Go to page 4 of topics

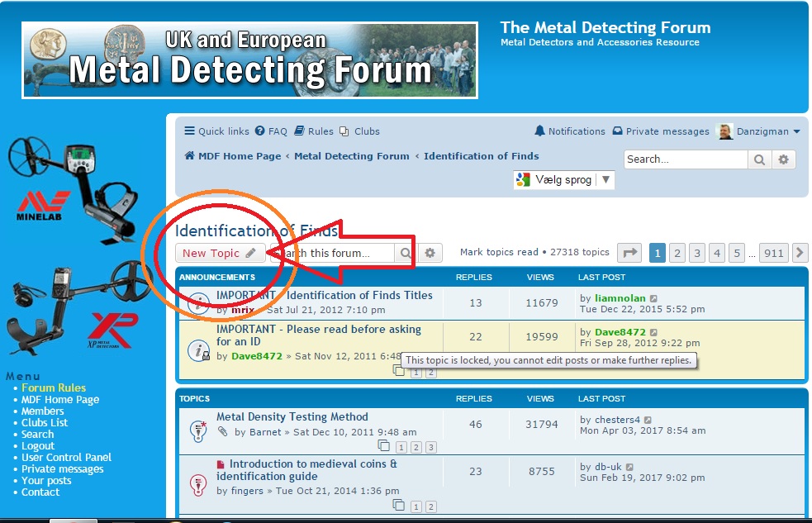tap(717, 253)
